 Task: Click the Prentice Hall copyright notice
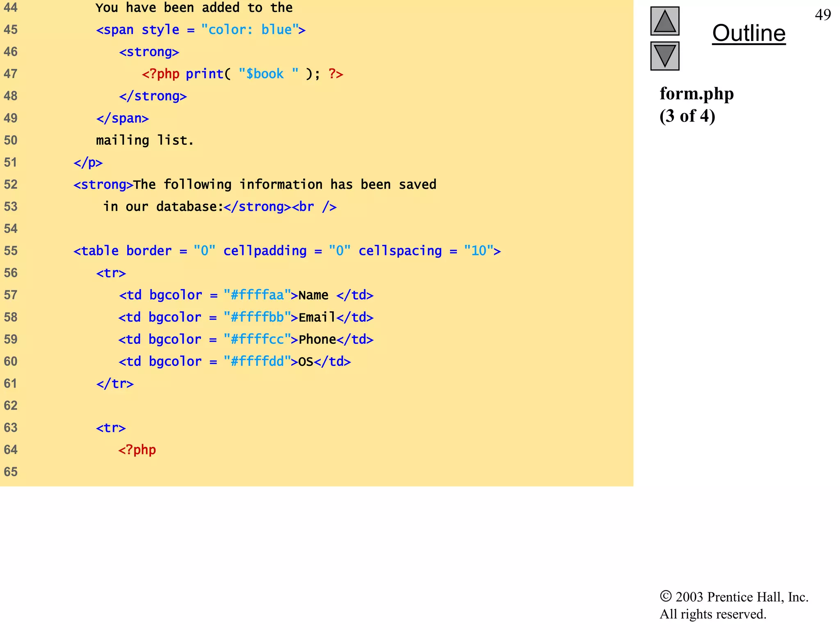733,605
